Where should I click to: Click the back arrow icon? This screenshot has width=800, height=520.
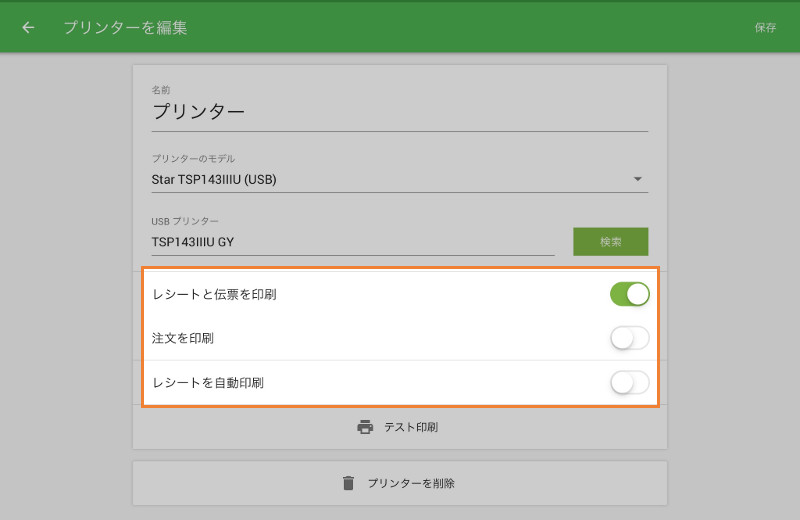tap(28, 28)
